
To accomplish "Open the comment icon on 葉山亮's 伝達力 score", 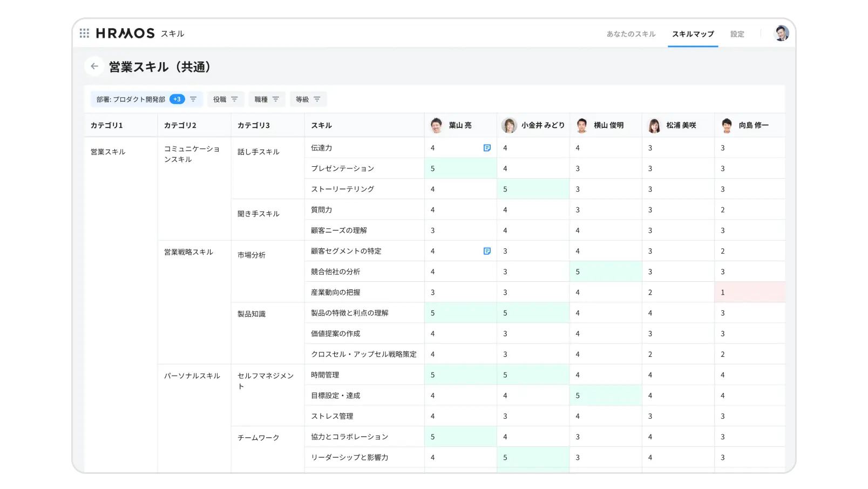I will point(487,147).
